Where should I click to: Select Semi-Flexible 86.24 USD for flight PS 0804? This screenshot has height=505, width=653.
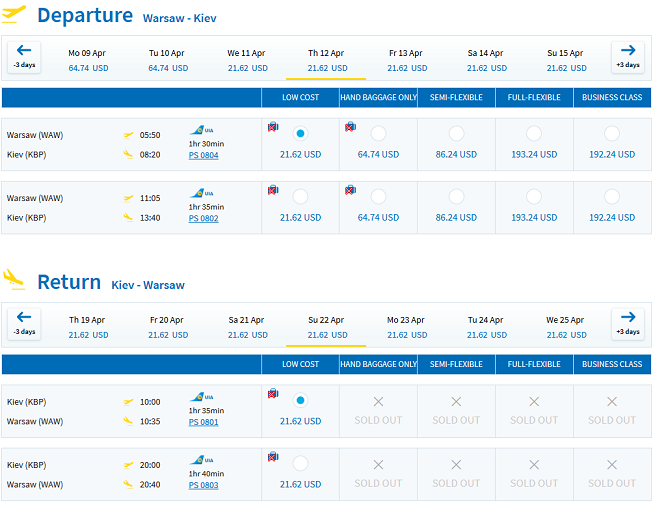(456, 134)
